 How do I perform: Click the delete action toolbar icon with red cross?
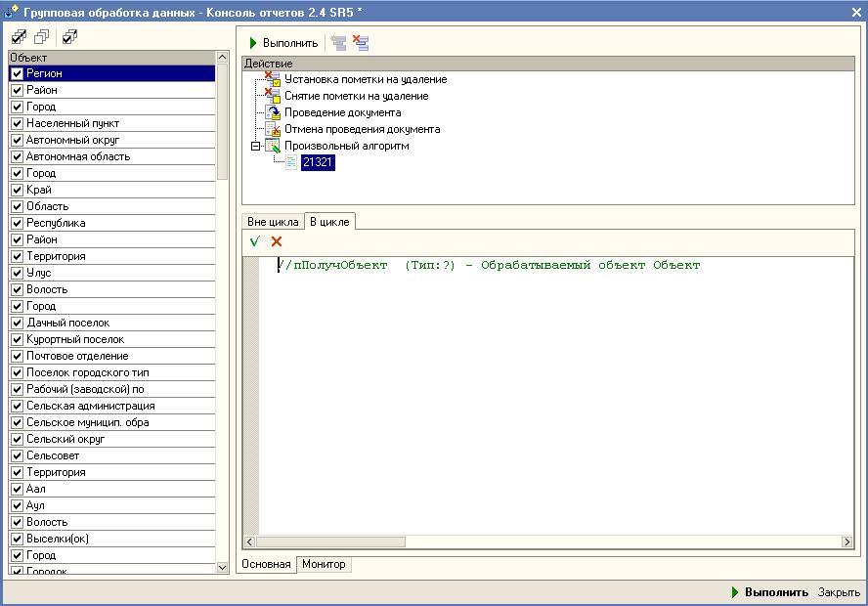(361, 43)
